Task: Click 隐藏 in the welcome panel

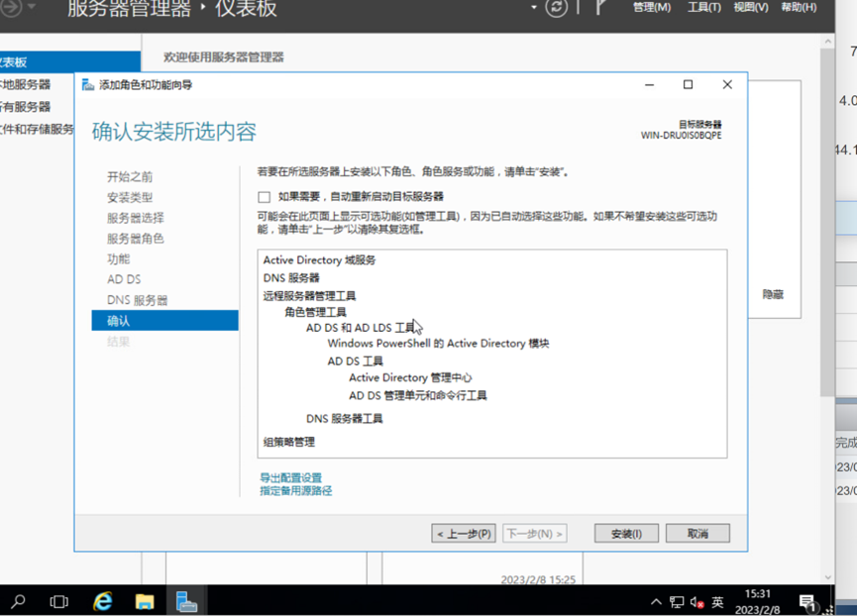Action: (773, 294)
